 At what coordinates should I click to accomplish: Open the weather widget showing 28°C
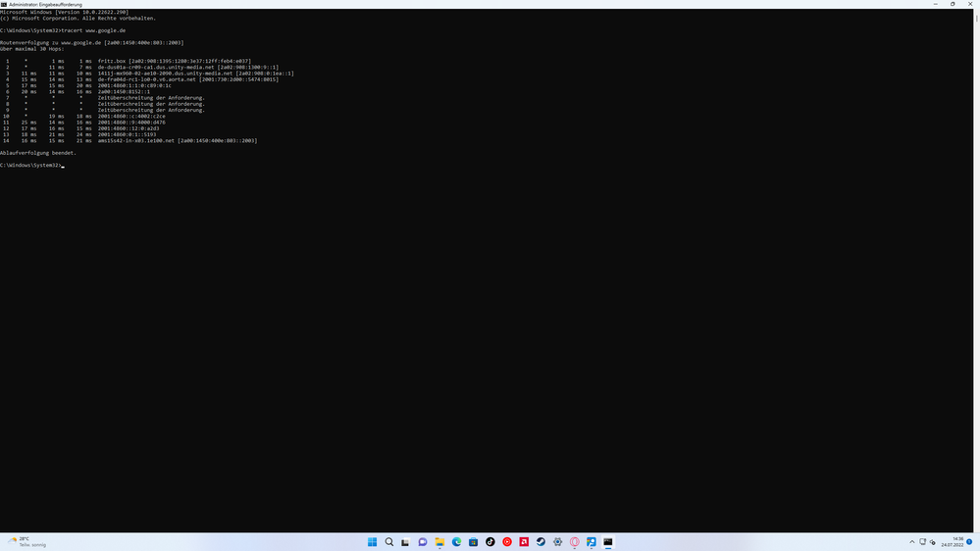[x=26, y=541]
